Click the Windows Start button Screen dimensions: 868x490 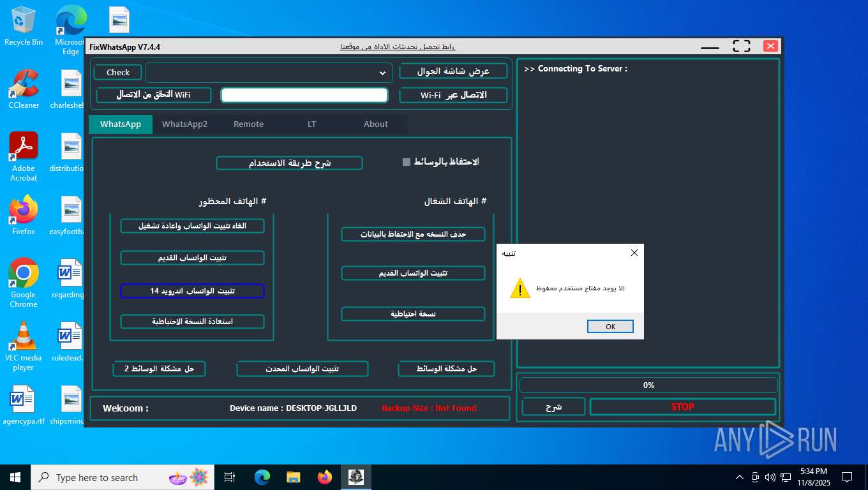15,477
